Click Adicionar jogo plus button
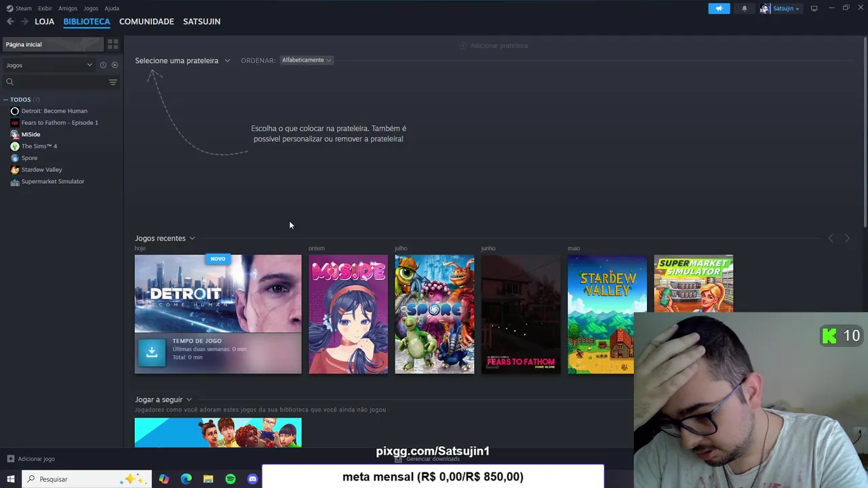Image resolution: width=868 pixels, height=488 pixels. [31, 459]
